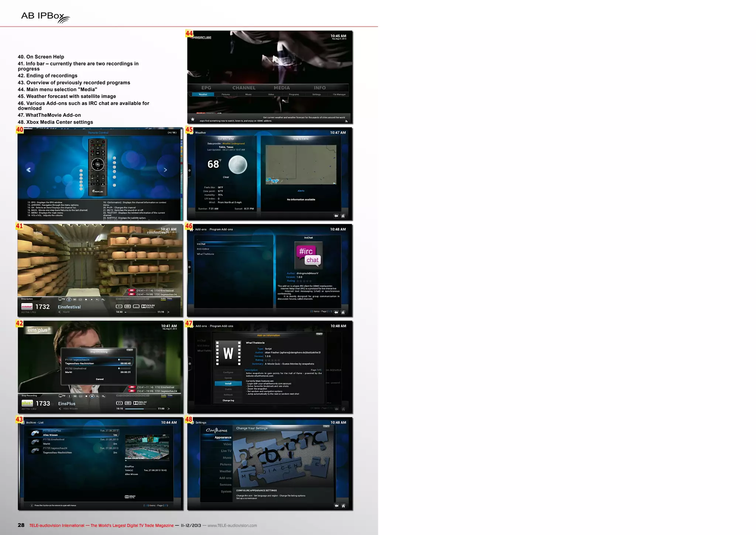The height and width of the screenshot is (535, 756).
Task: Click the WhatTheMovie film-strip W icon
Action: click(x=228, y=353)
